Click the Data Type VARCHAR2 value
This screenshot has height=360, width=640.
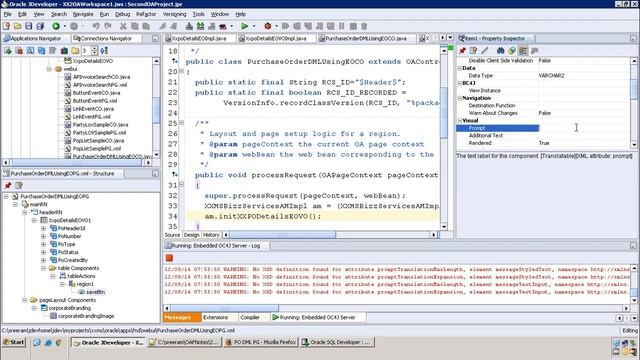pyautogui.click(x=551, y=76)
